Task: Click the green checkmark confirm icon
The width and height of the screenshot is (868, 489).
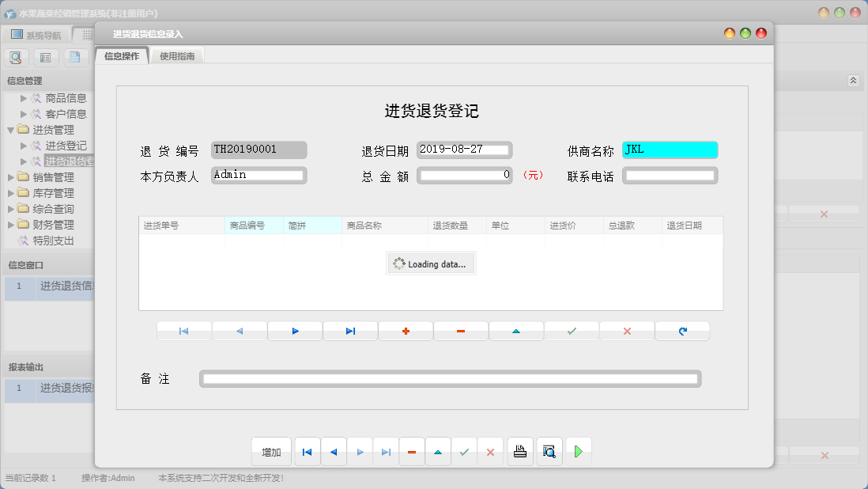Action: point(572,331)
